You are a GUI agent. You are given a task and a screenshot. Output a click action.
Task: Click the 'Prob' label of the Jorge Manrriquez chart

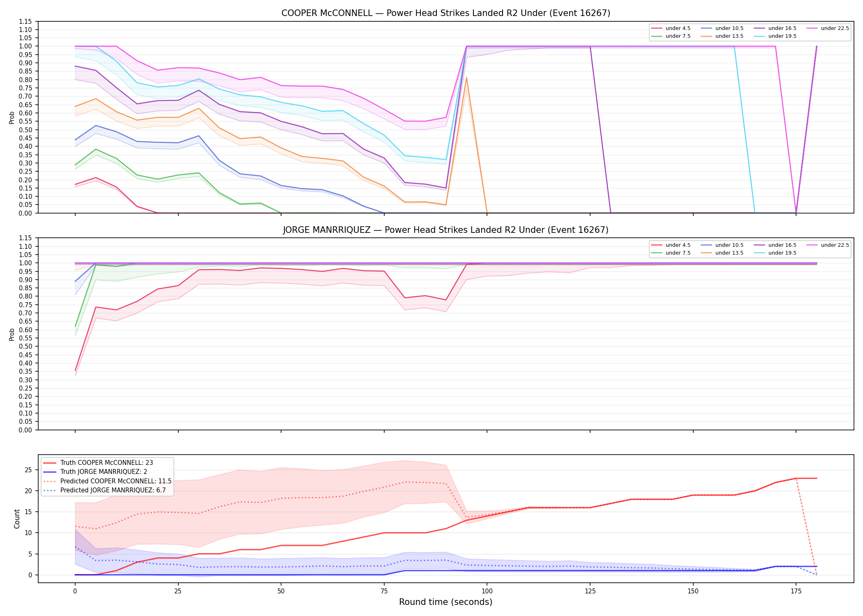[x=12, y=334]
